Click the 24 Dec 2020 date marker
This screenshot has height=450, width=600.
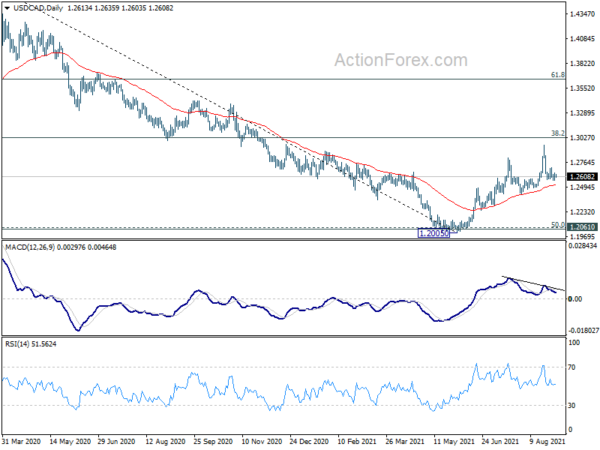[x=309, y=442]
